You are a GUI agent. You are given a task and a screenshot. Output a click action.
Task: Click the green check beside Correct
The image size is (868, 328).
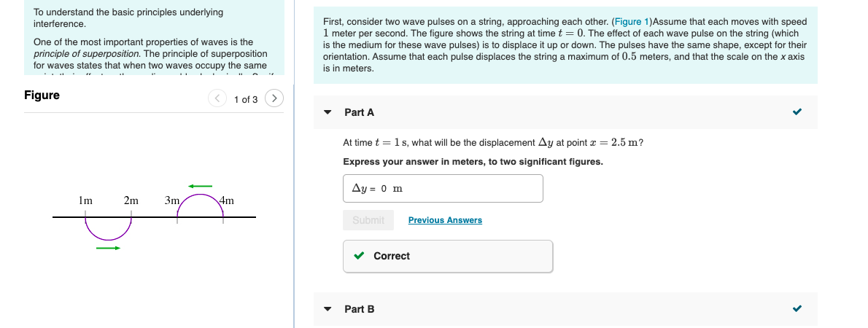[x=359, y=256]
